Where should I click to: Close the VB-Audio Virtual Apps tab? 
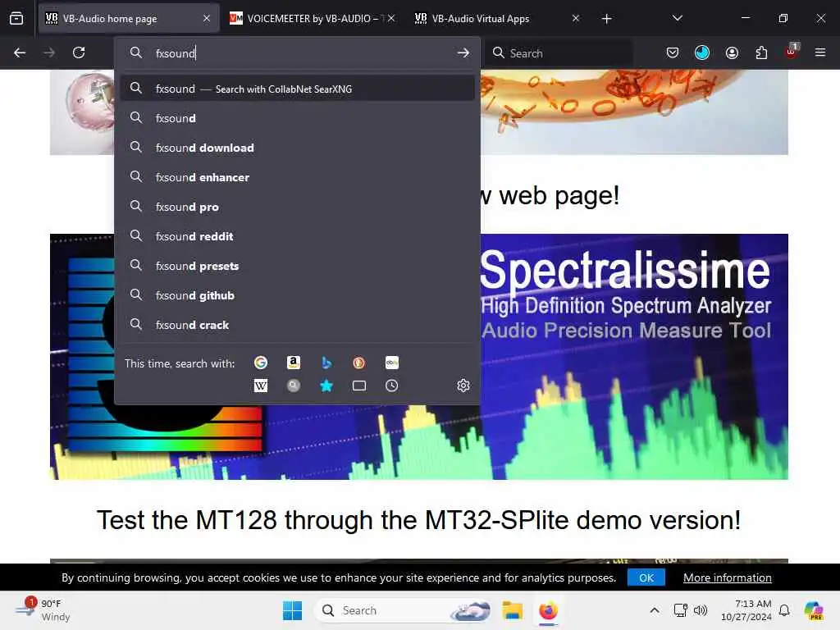pyautogui.click(x=576, y=19)
